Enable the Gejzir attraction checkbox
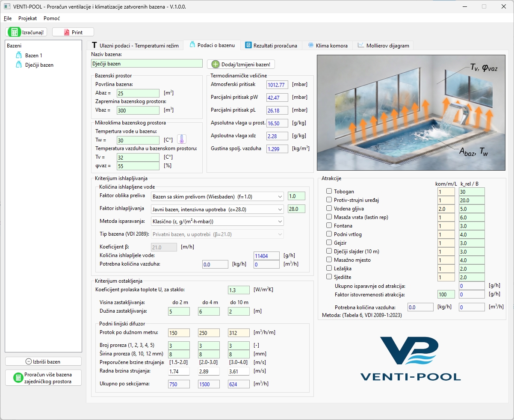The image size is (514, 420). click(x=329, y=243)
